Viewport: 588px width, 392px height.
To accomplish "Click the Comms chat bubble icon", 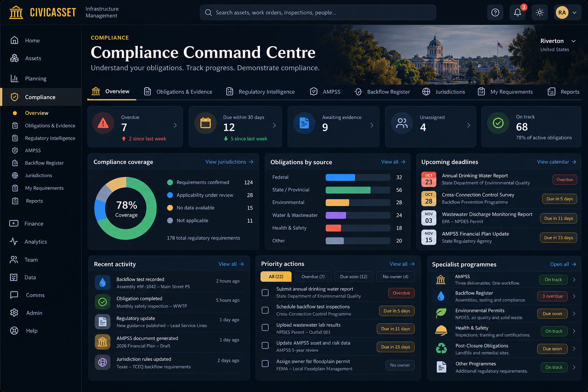I will point(14,295).
